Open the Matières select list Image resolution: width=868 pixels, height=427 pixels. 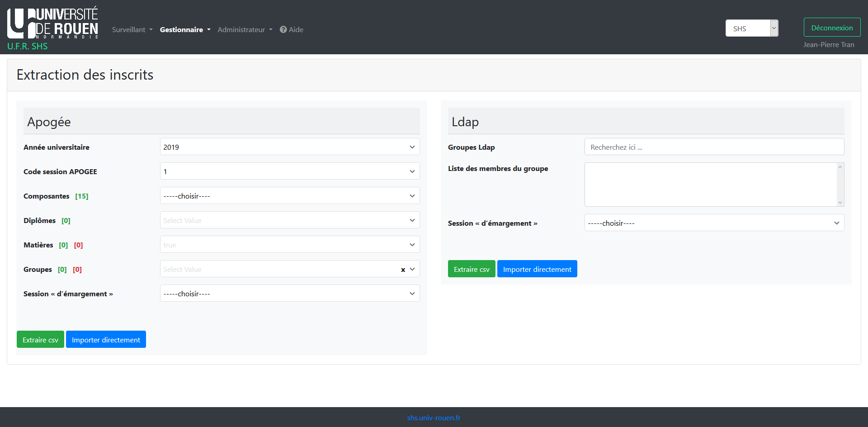289,245
